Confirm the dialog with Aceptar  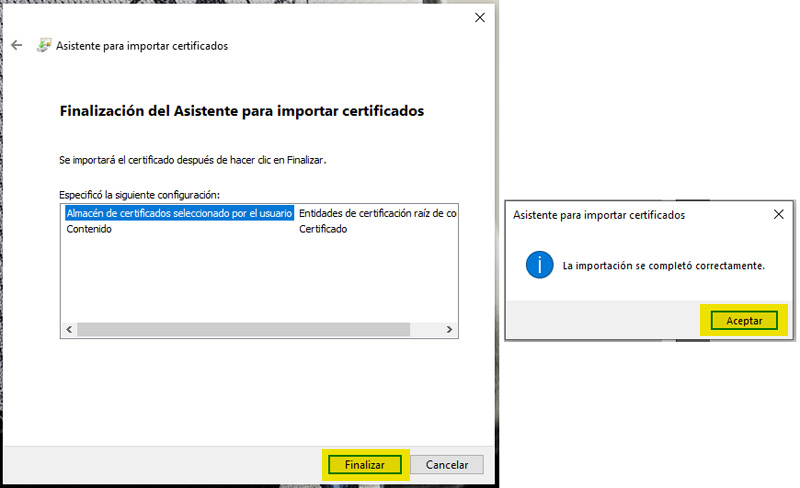[743, 321]
